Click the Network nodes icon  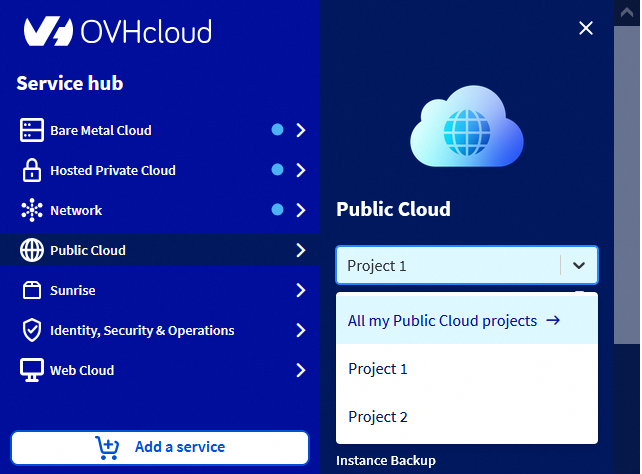pyautogui.click(x=32, y=210)
